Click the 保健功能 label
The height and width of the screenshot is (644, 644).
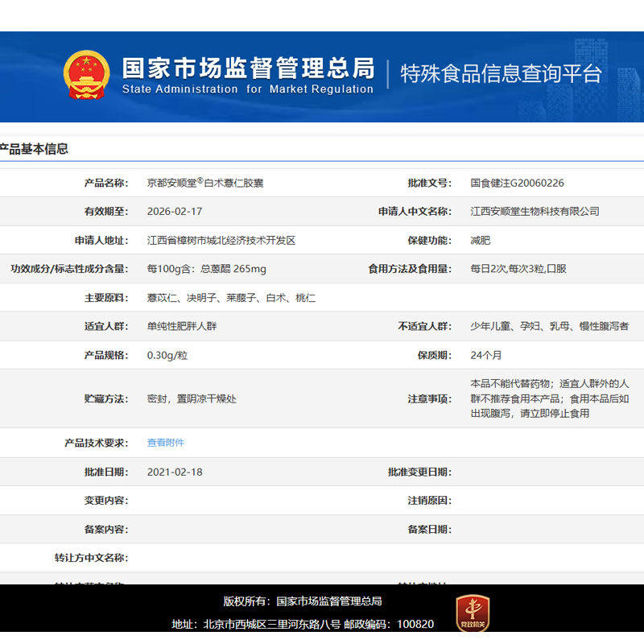point(430,240)
